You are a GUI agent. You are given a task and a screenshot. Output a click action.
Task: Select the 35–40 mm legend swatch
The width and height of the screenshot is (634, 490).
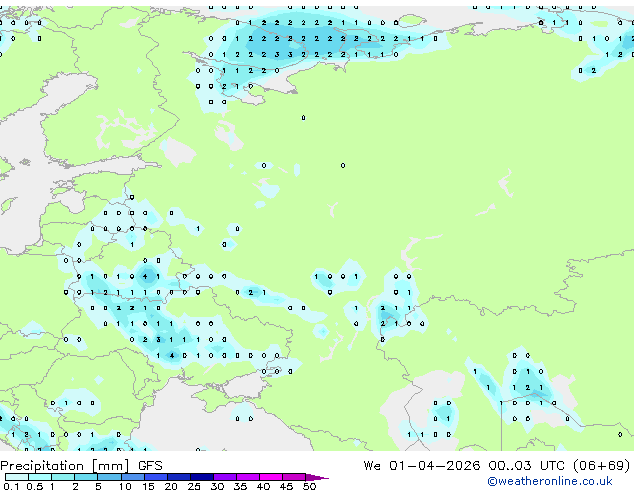pos(248,477)
